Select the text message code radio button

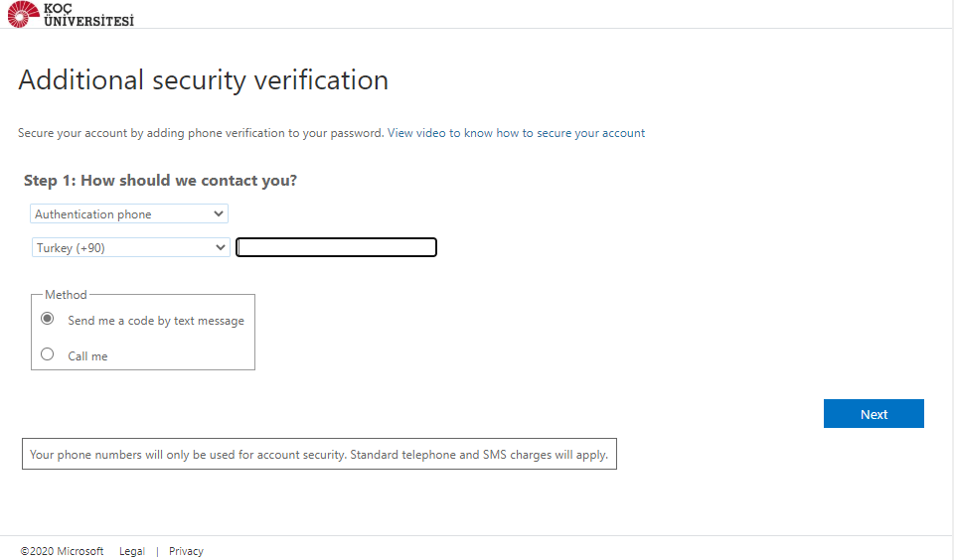47,319
